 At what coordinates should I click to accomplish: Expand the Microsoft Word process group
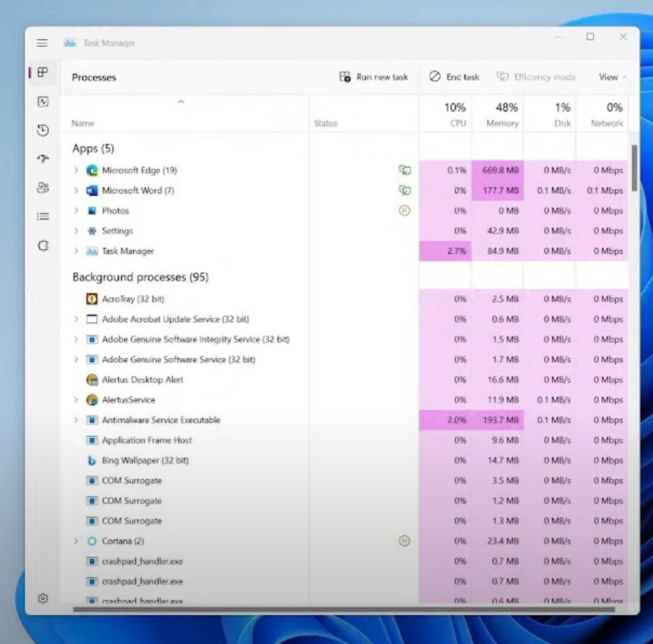click(76, 191)
